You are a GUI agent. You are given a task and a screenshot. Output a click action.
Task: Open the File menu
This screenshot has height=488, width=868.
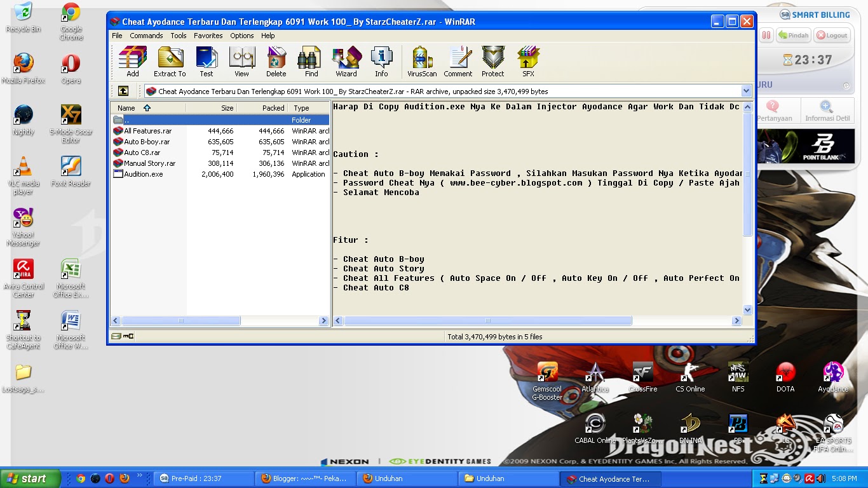coord(117,36)
